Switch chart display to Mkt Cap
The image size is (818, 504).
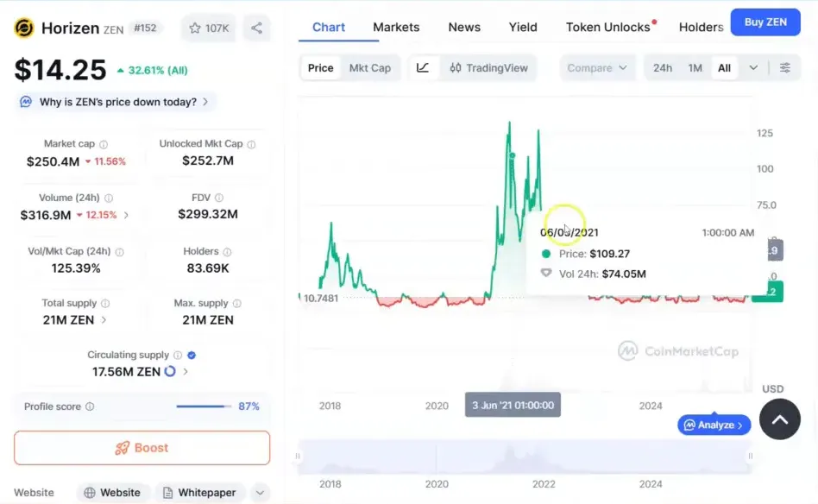pyautogui.click(x=371, y=66)
